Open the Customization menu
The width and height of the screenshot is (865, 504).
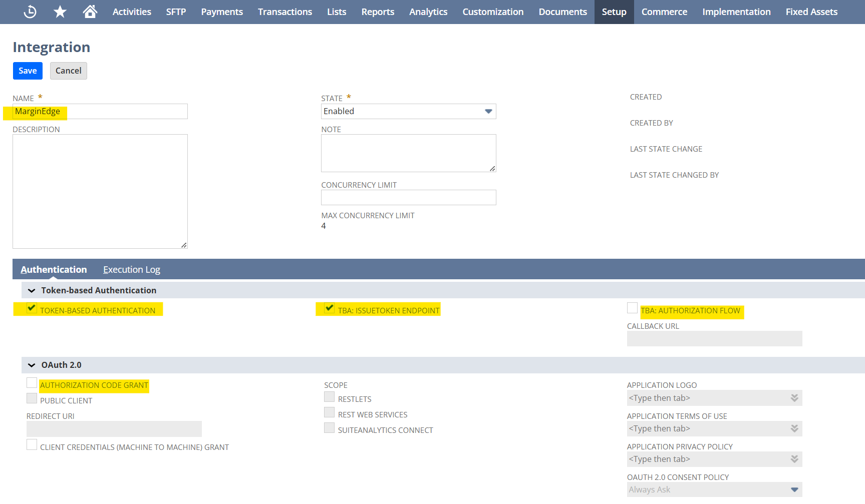point(493,12)
